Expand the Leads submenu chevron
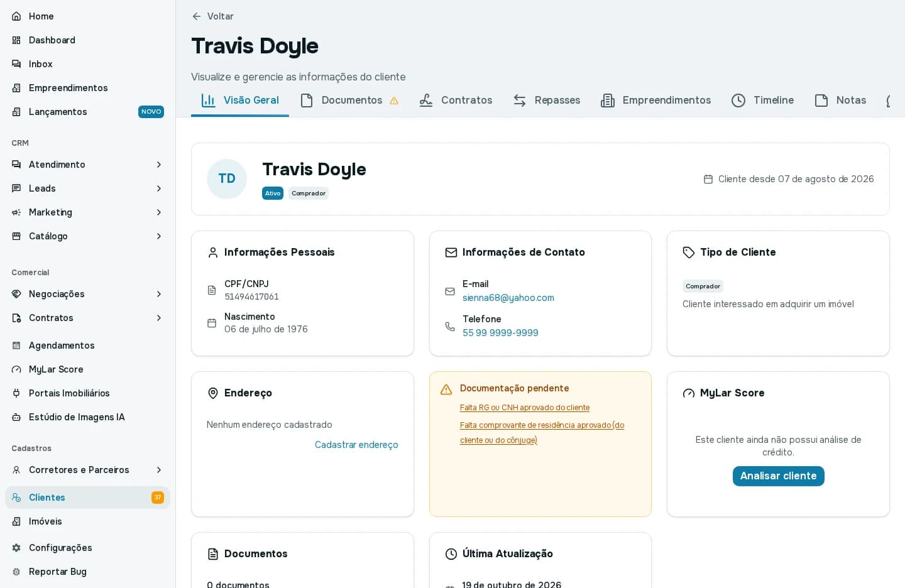The width and height of the screenshot is (905, 588). 159,188
